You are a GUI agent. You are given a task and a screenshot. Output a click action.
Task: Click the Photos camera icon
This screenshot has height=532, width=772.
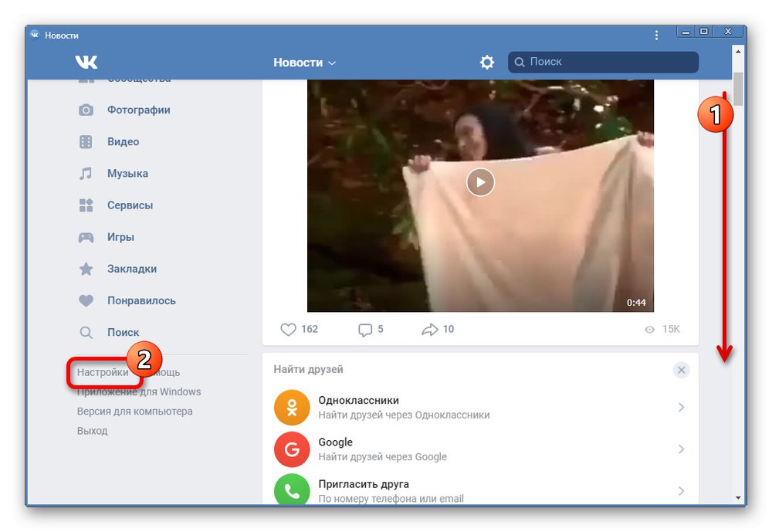click(86, 110)
